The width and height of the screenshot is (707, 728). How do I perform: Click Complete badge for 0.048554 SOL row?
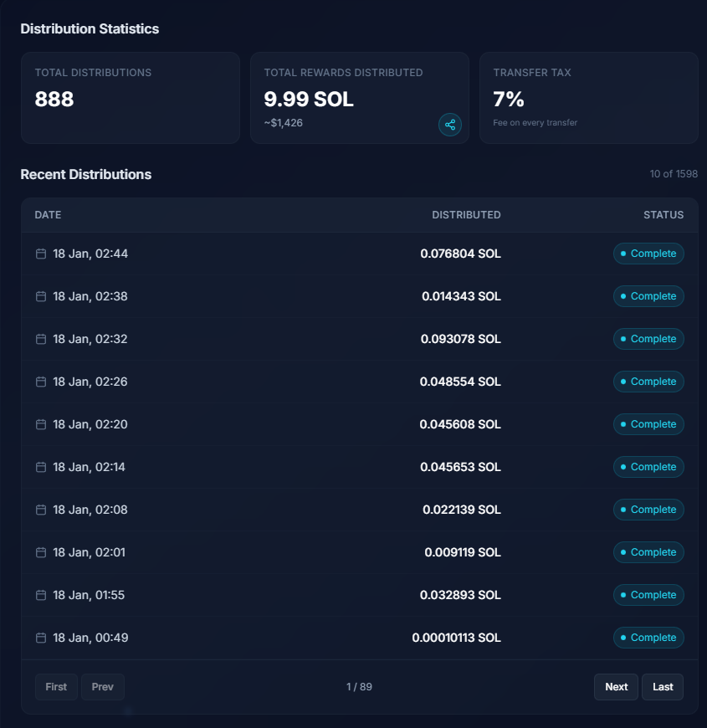(648, 382)
